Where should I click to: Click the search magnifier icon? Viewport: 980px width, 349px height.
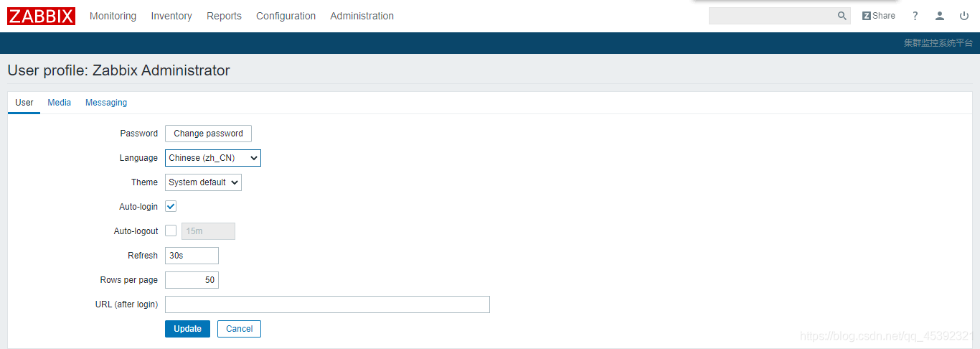coord(842,16)
